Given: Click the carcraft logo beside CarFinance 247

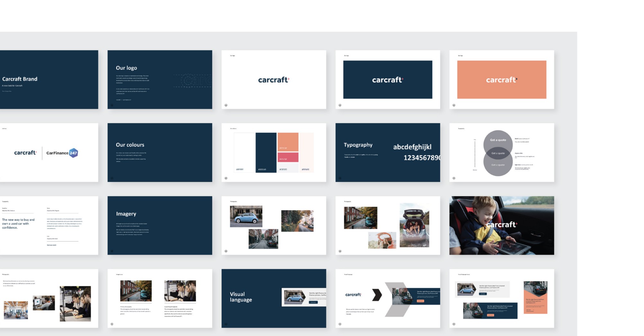Looking at the screenshot, I should (25, 153).
